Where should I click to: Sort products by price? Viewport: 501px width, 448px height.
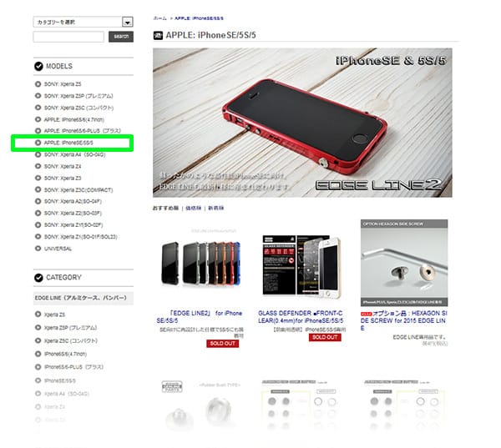coord(194,209)
